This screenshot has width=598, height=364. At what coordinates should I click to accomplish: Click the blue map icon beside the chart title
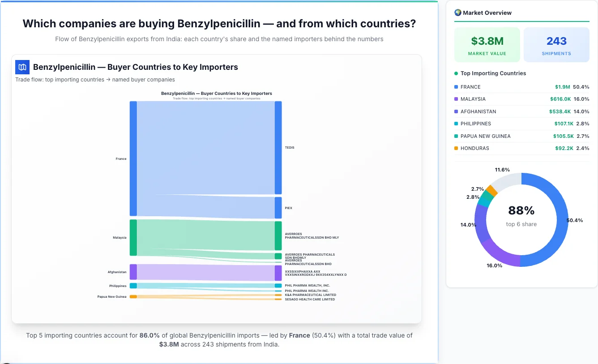[22, 67]
